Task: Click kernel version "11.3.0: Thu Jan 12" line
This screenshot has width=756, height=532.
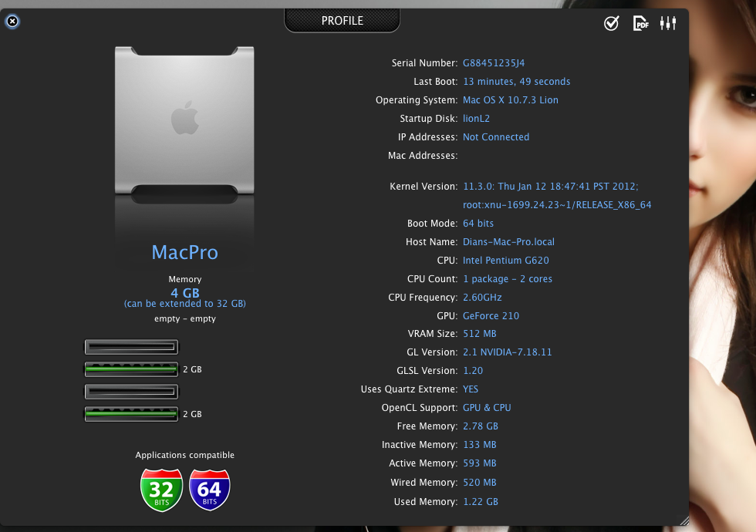Action: pyautogui.click(x=551, y=187)
